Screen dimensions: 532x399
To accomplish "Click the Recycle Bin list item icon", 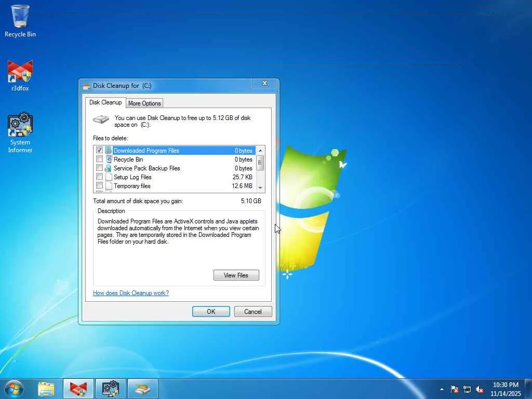I will [x=109, y=159].
